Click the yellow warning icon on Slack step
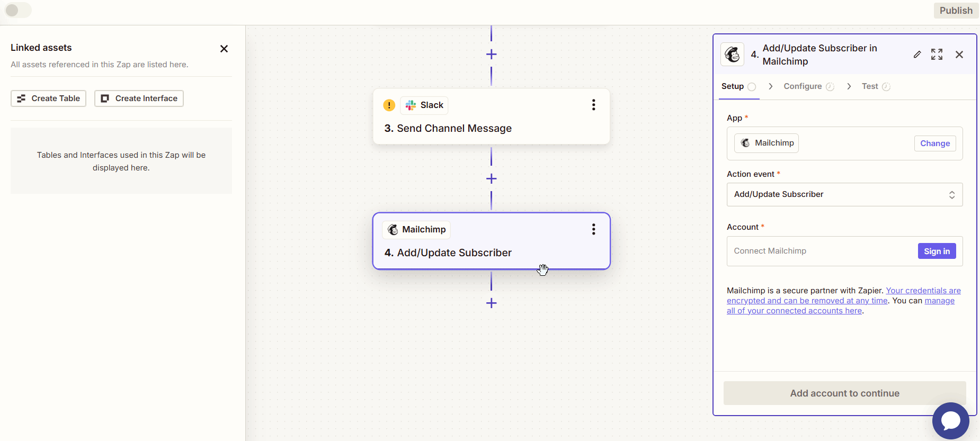 pyautogui.click(x=389, y=105)
